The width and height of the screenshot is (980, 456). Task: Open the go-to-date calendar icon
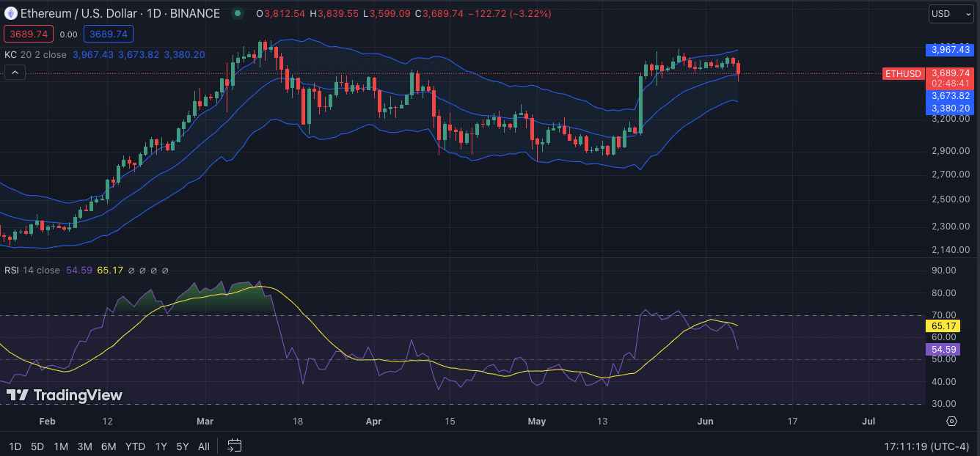click(235, 445)
